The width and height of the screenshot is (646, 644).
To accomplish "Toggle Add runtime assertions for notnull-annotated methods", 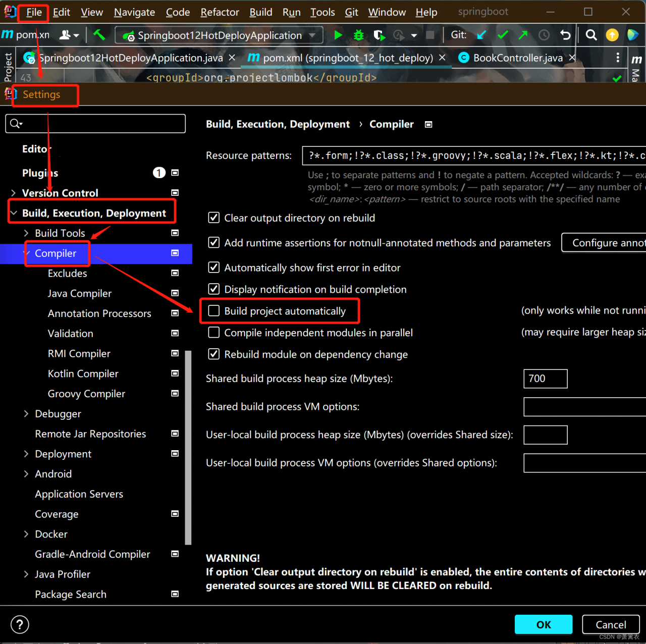I will pyautogui.click(x=214, y=242).
